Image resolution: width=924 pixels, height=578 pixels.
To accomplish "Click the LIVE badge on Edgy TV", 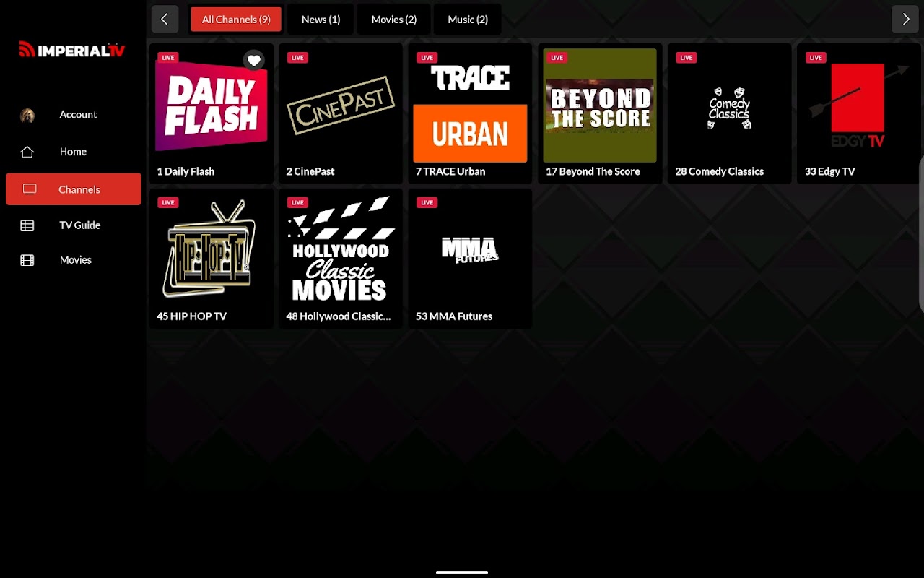I will coord(816,58).
